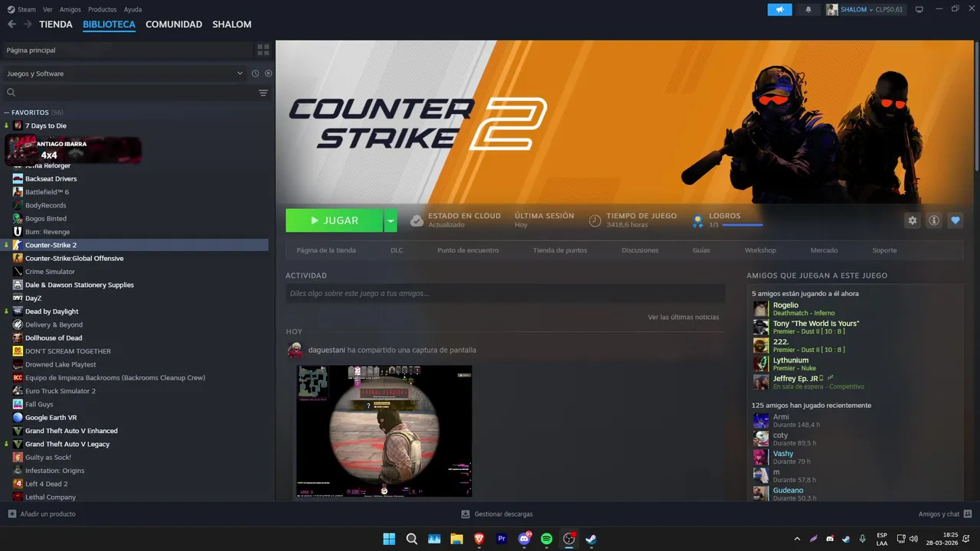Screen dimensions: 980x551
Task: Open Discord from the Windows taskbar
Action: 524,539
